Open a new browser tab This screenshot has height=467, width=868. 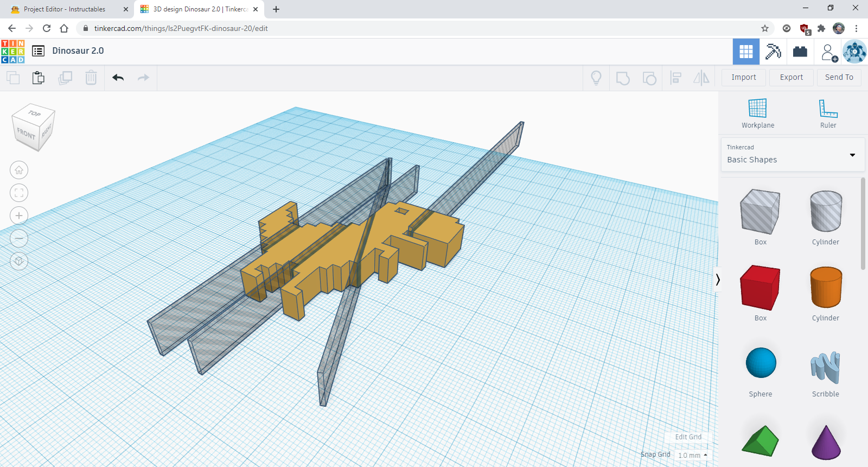tap(276, 9)
